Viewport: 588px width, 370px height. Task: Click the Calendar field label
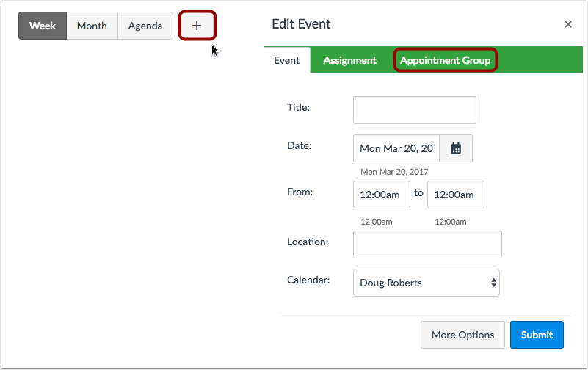308,280
